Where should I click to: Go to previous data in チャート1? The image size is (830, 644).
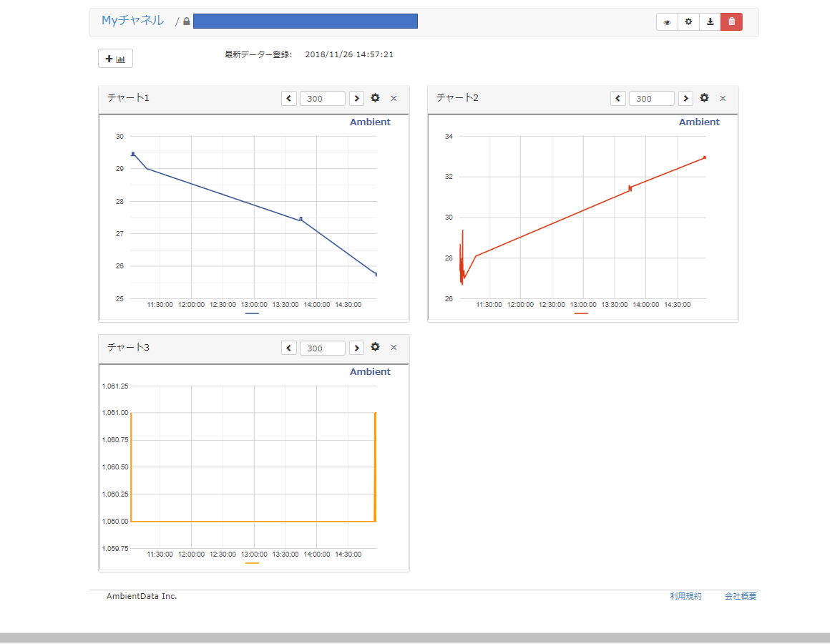(x=289, y=99)
